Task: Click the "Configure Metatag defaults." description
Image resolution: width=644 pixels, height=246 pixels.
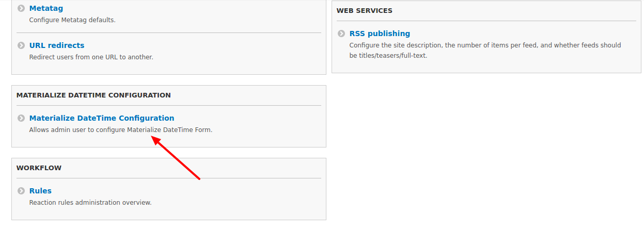Action: (72, 20)
